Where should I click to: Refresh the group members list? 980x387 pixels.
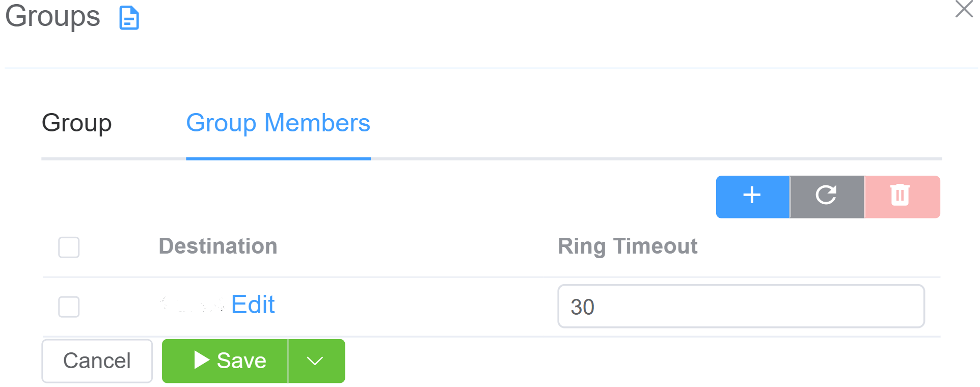826,197
